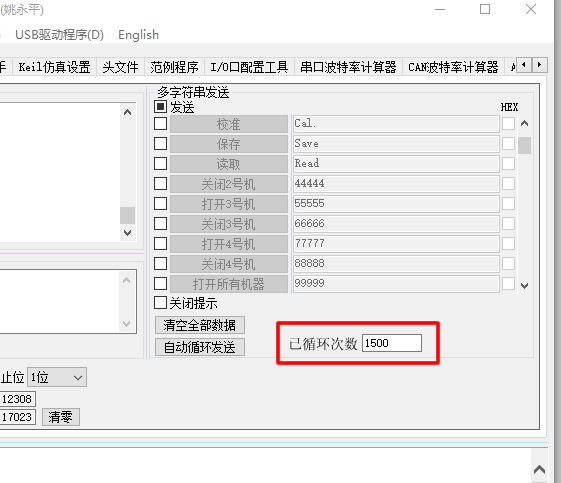This screenshot has height=483, width=561.
Task: Click upper text area scroll up arrow
Action: (x=127, y=112)
